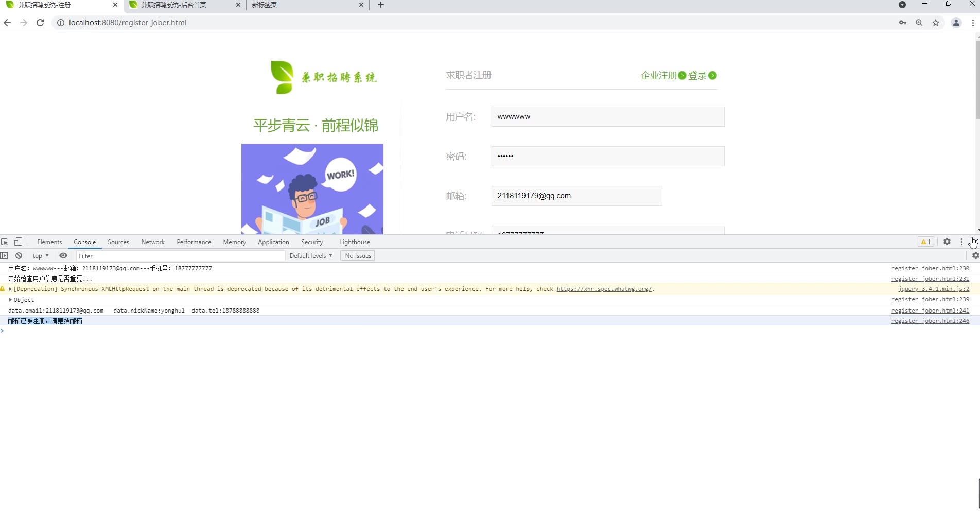This screenshot has width=980, height=517.
Task: Open the top context selector
Action: click(x=41, y=256)
